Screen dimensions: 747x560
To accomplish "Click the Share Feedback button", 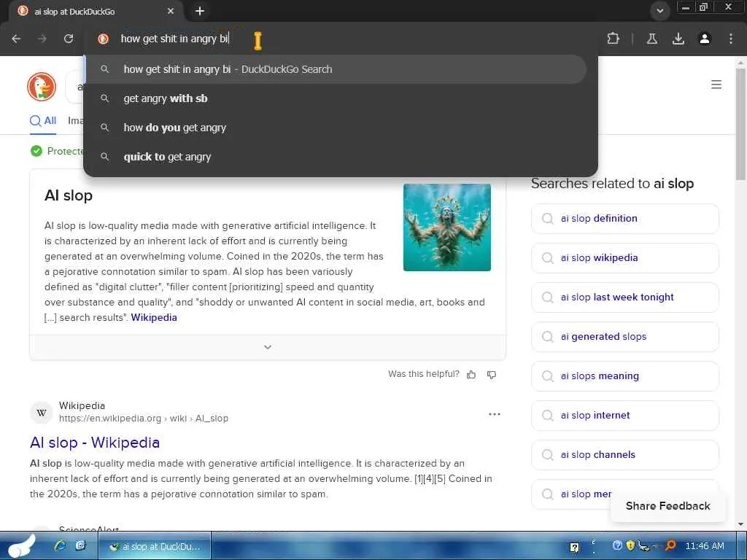I will point(668,506).
